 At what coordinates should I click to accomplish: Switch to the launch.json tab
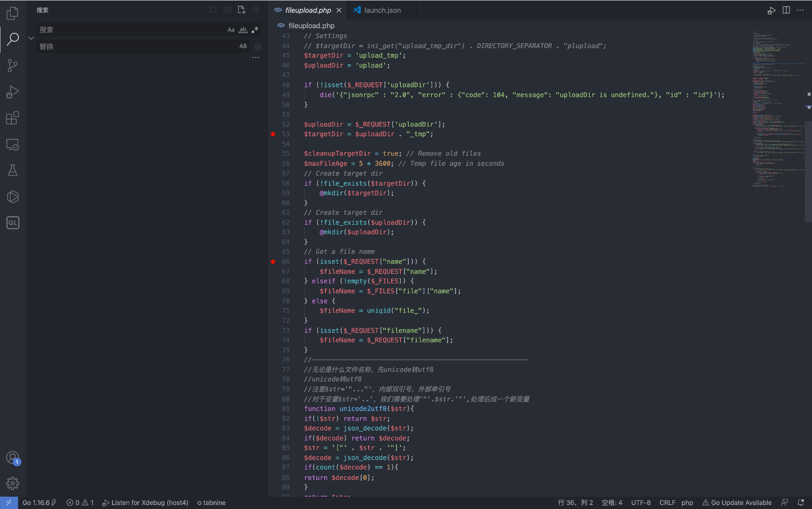pyautogui.click(x=382, y=10)
